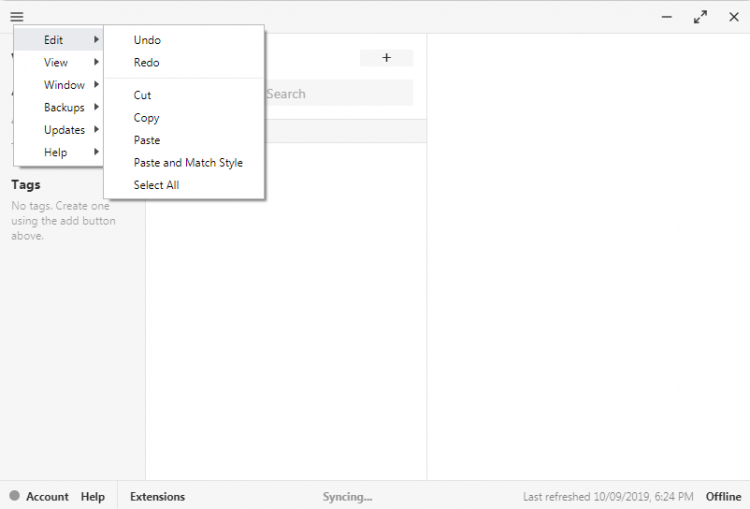
Task: Click the Offline status indicator
Action: 723,497
